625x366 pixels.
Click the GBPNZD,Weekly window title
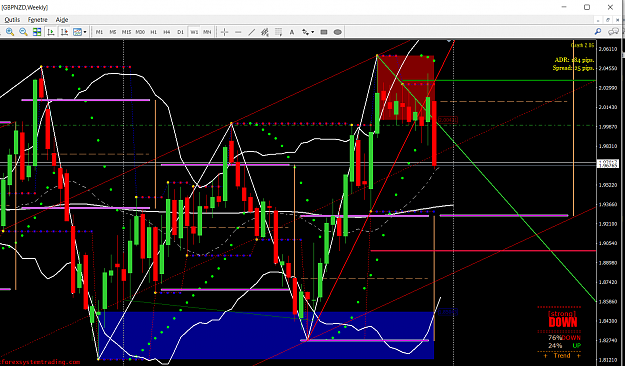coord(25,7)
